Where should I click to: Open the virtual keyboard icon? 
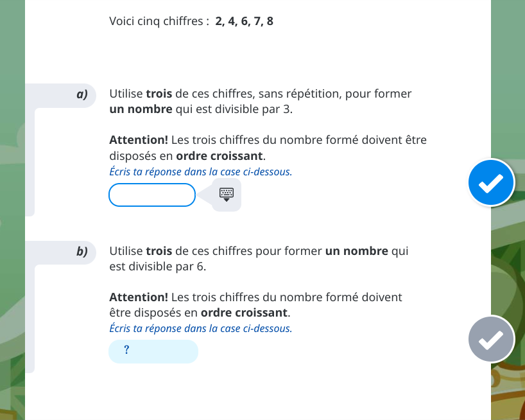click(227, 194)
